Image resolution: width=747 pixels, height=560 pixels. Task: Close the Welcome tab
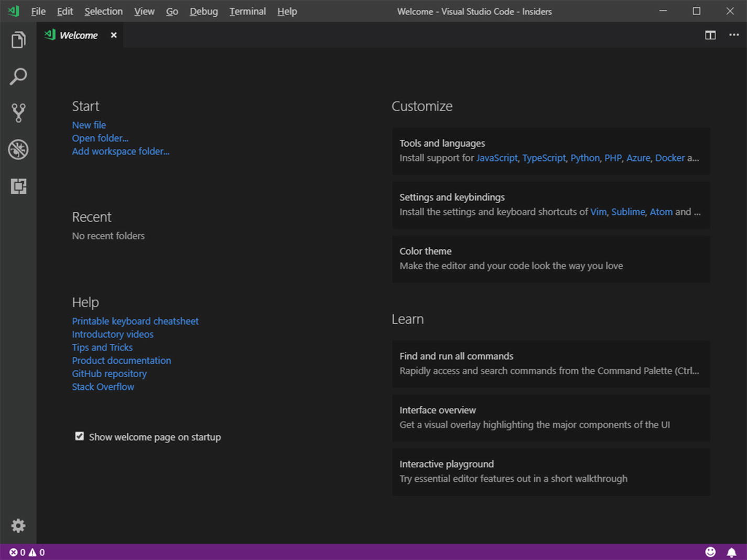coord(114,35)
